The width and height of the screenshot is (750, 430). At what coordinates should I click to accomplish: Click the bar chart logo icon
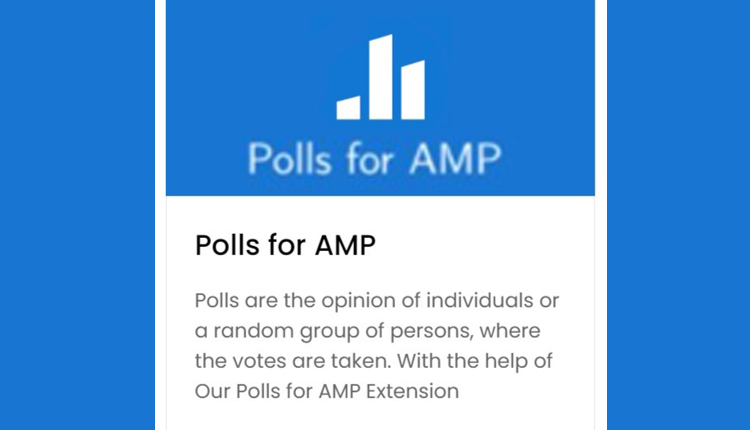[x=380, y=78]
